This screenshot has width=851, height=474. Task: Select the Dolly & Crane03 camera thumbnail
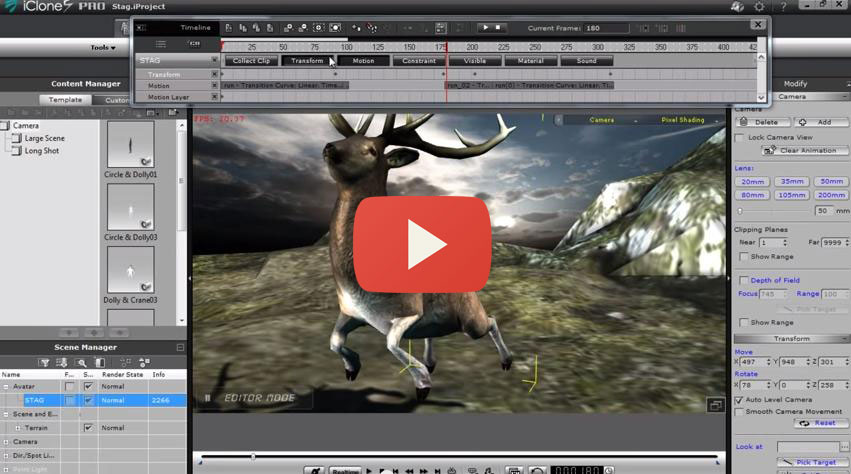(130, 270)
